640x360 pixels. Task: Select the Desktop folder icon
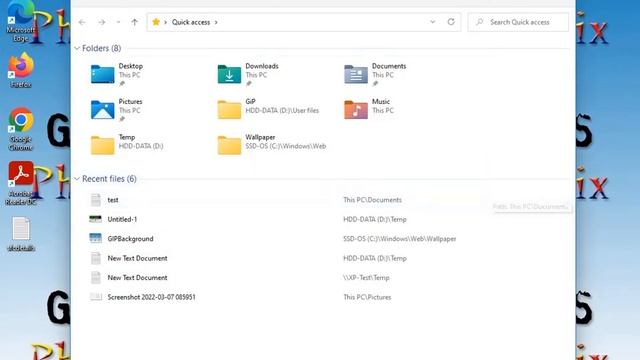click(x=102, y=74)
